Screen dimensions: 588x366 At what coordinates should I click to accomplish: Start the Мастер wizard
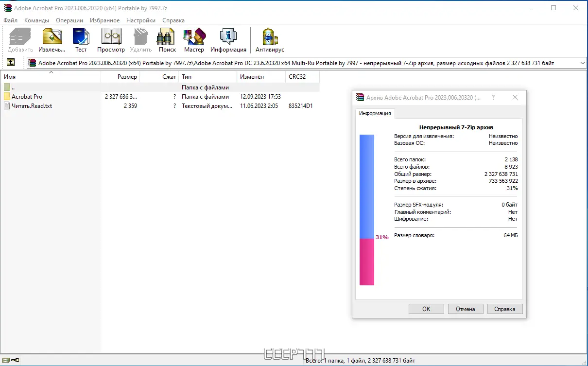pyautogui.click(x=194, y=40)
